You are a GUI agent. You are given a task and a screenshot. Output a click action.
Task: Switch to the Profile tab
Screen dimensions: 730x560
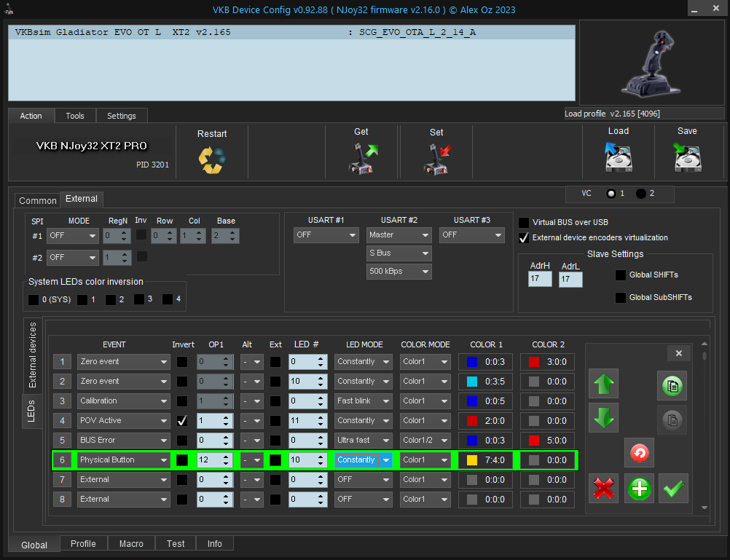tap(83, 544)
